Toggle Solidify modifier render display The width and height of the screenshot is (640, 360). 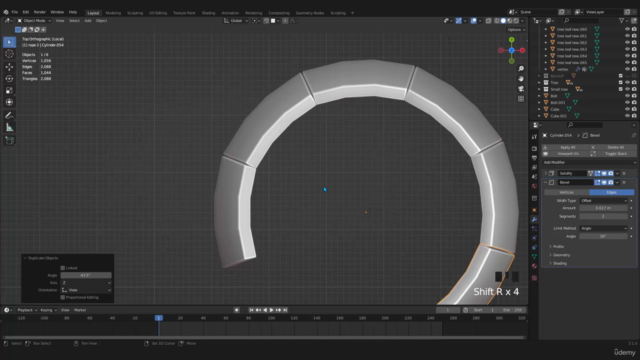(611, 173)
